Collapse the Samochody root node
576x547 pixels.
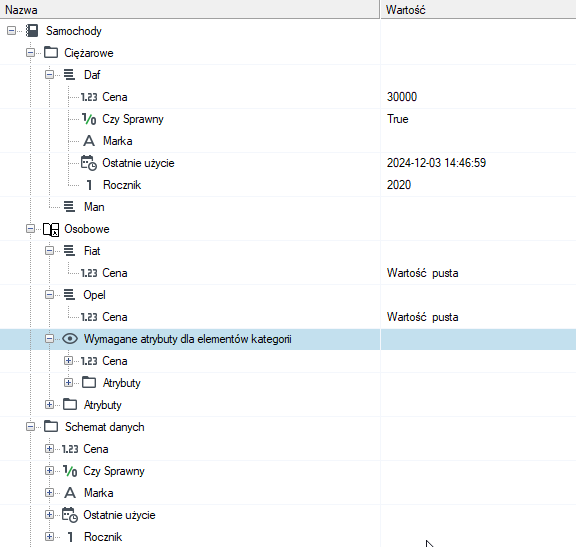pyautogui.click(x=11, y=30)
